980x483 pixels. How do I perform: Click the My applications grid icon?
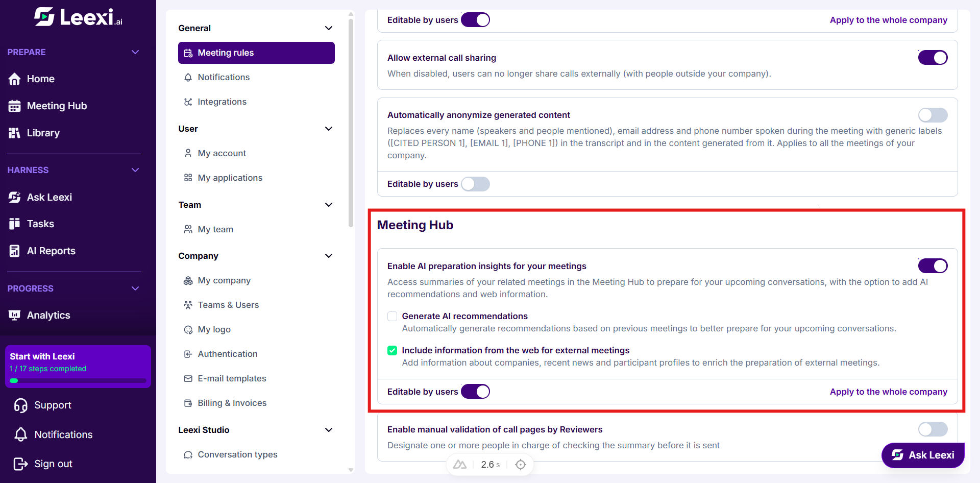click(188, 178)
